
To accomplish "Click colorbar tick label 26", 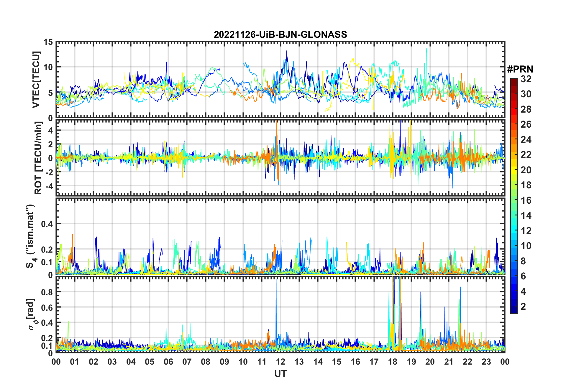I will (526, 124).
